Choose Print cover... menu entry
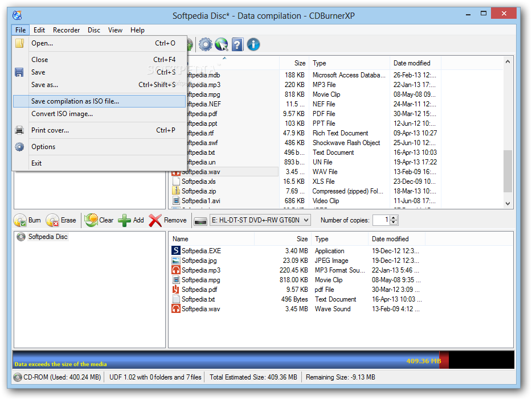532x400 pixels. click(100, 130)
